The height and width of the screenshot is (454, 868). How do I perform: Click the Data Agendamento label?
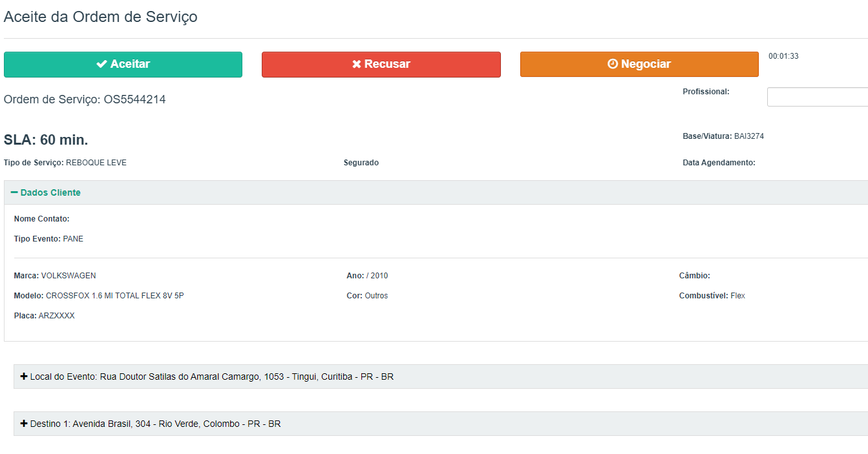point(719,163)
